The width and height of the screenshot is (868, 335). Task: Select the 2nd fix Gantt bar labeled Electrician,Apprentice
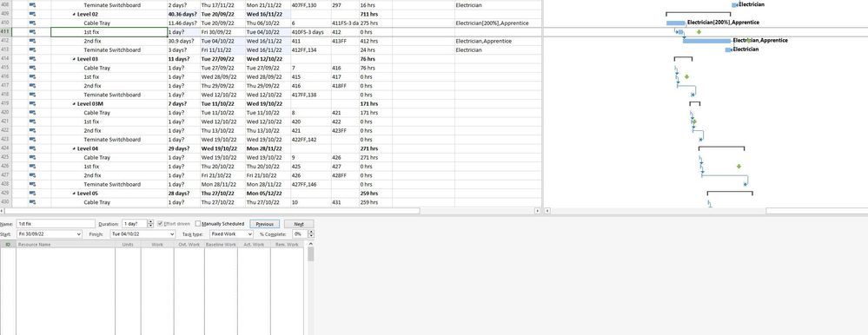[x=707, y=41]
